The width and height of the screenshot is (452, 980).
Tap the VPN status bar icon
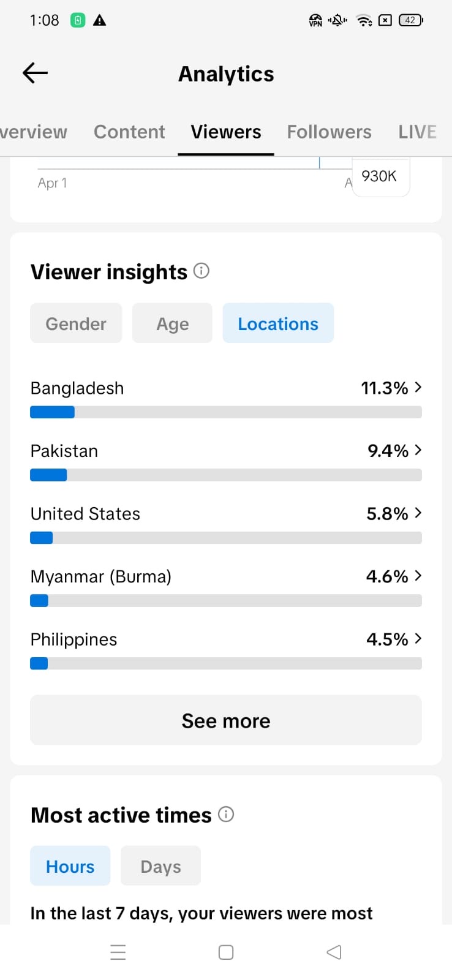pos(315,20)
